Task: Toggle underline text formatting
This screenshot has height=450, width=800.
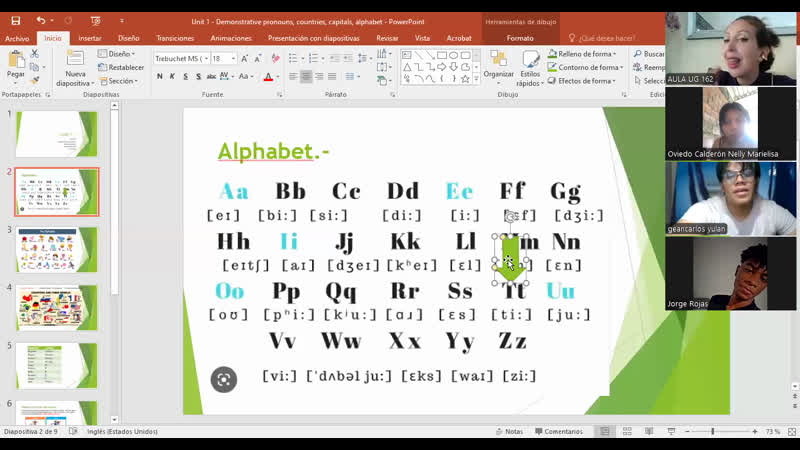Action: (186, 76)
